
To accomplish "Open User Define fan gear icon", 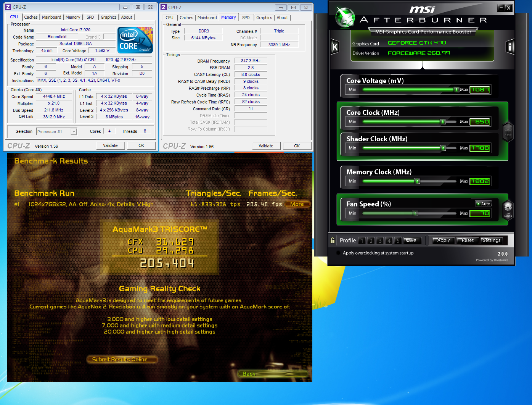I will pyautogui.click(x=508, y=210).
